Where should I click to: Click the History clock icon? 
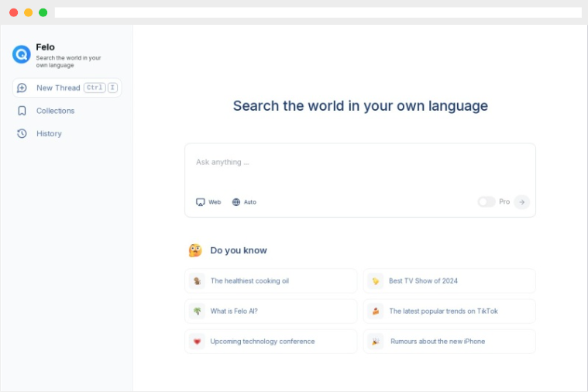[22, 133]
